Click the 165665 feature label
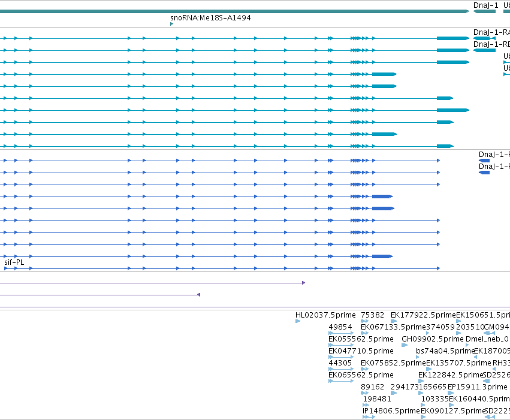This screenshot has height=420, width=510. click(433, 387)
